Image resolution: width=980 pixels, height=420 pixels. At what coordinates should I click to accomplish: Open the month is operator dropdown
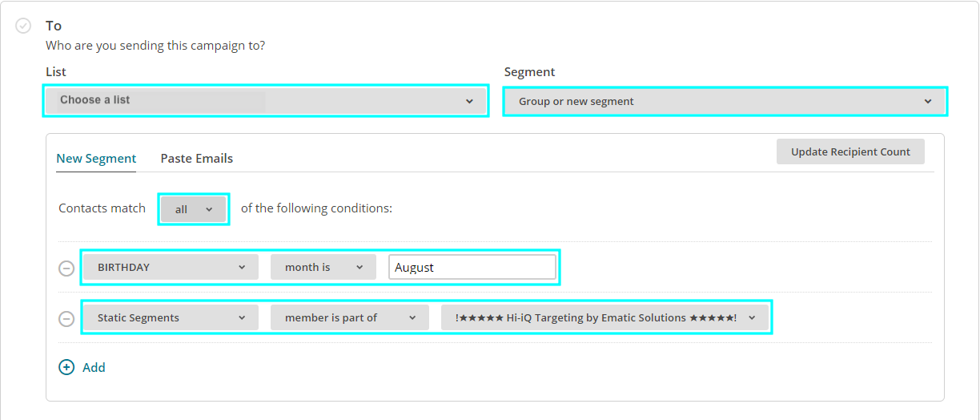click(x=323, y=267)
